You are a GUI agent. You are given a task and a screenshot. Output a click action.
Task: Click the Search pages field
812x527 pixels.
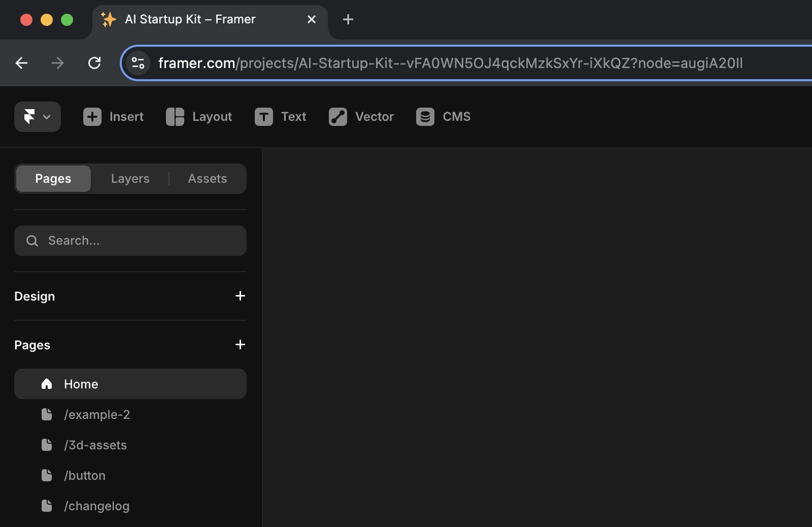(x=130, y=241)
